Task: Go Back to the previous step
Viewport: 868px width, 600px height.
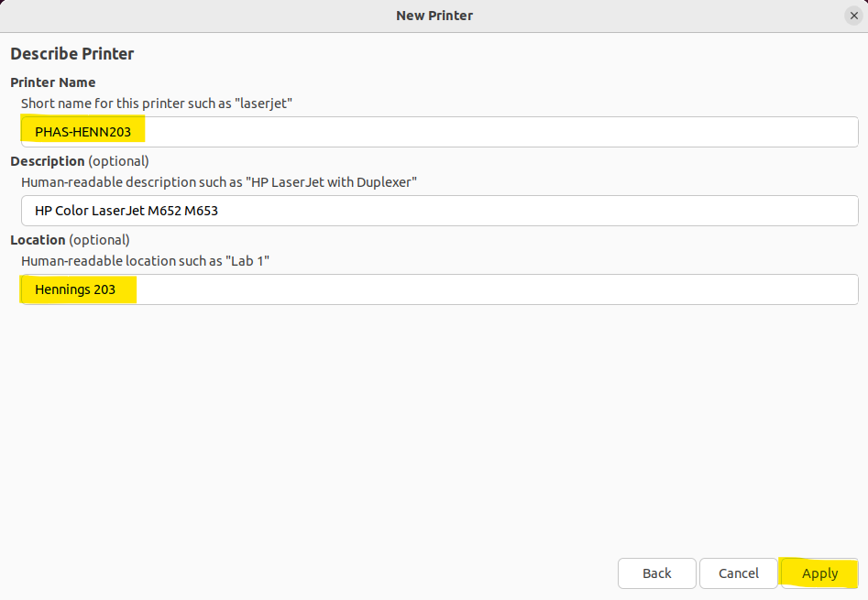Action: 657,573
